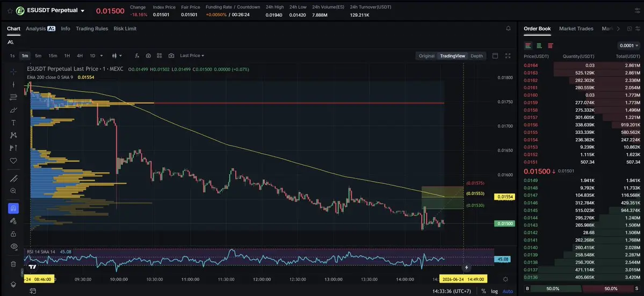This screenshot has width=644, height=296.
Task: Open the heart favorites icons tool
Action: pyautogui.click(x=13, y=161)
